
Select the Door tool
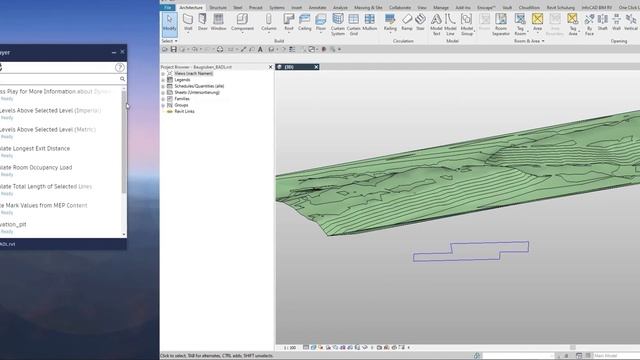pos(202,22)
